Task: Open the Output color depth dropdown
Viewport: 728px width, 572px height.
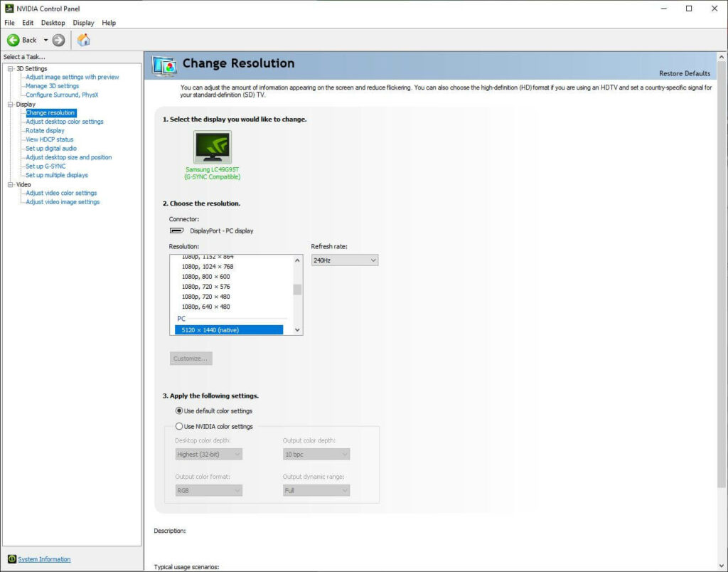Action: [316, 454]
